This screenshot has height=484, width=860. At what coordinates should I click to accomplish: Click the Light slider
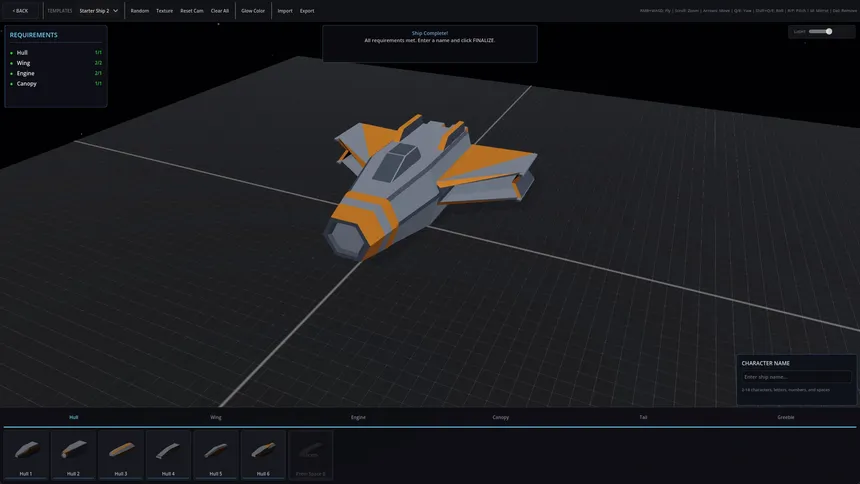coord(821,31)
